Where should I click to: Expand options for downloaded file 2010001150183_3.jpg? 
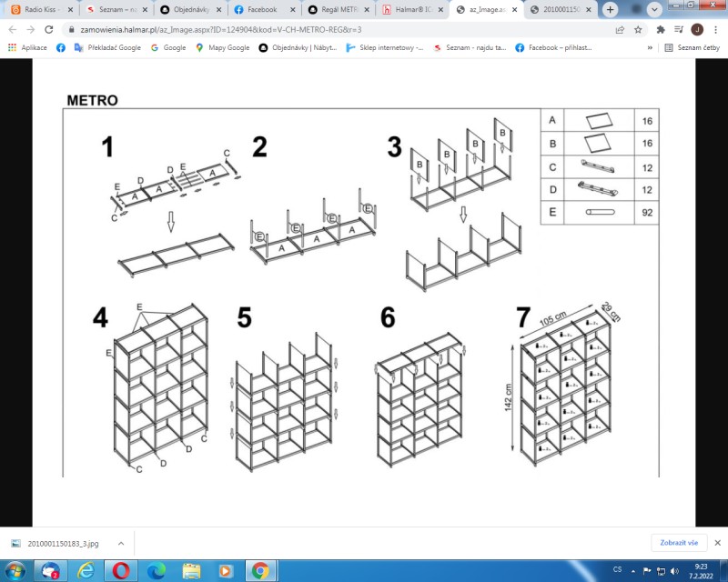click(x=121, y=543)
